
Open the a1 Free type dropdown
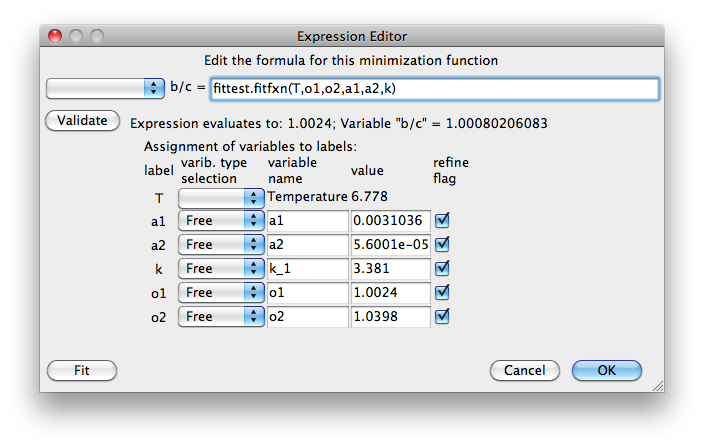coord(221,220)
